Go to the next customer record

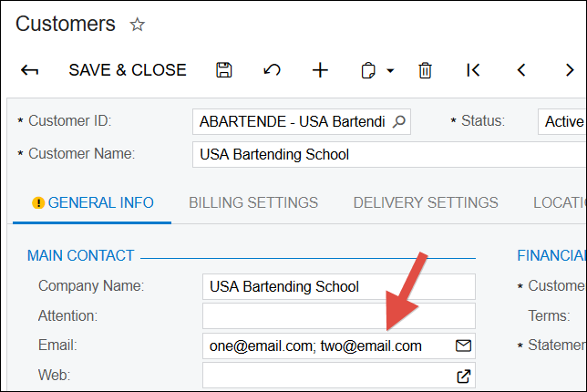(x=570, y=70)
